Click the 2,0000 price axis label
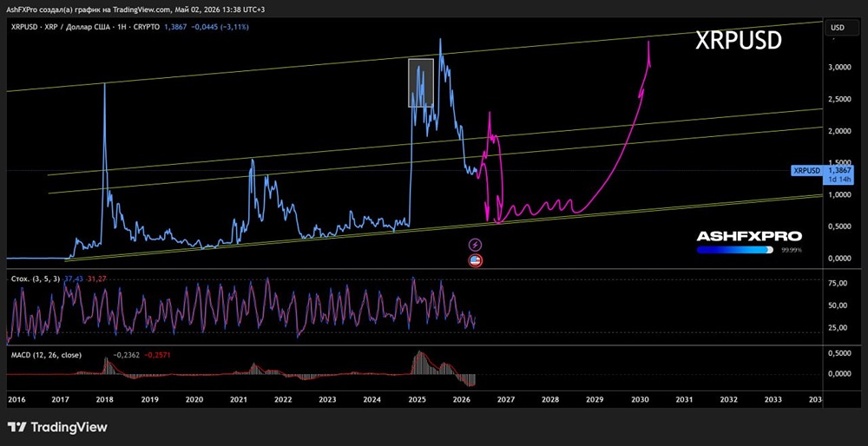 [x=839, y=131]
